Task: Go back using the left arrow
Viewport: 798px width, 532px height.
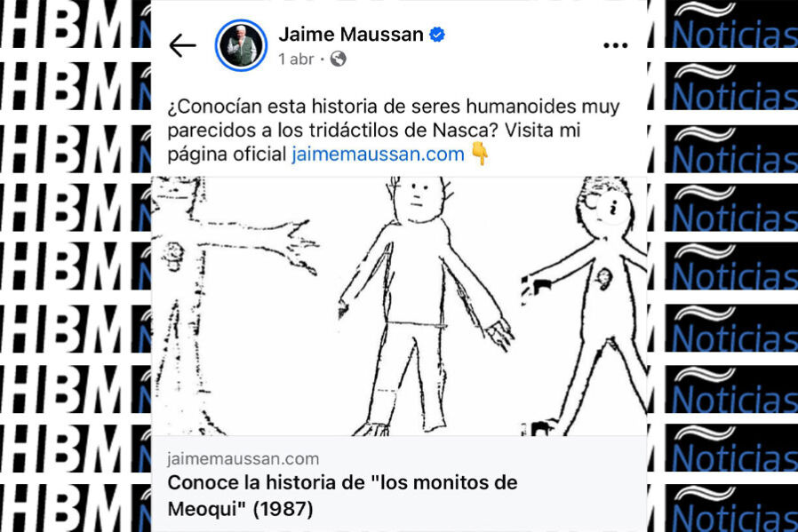Action: tap(182, 46)
